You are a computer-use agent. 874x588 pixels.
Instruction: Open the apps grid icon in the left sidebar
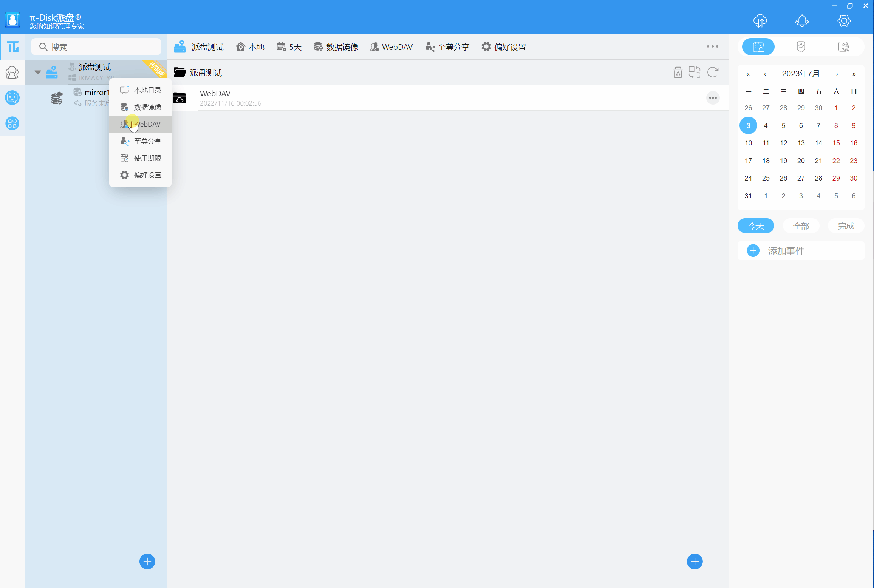[x=12, y=123]
